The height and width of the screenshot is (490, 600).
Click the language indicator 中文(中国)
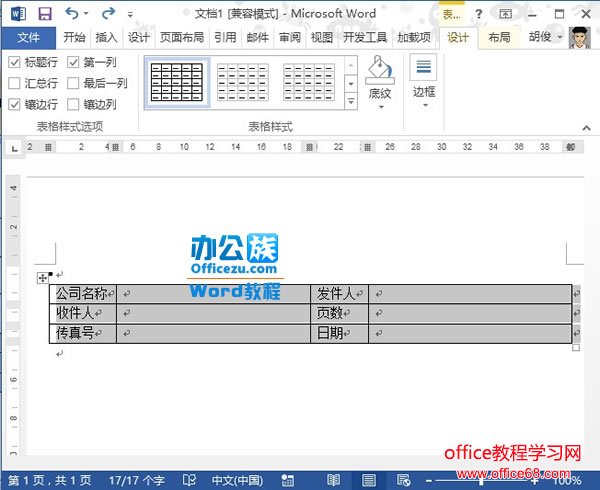[x=237, y=480]
